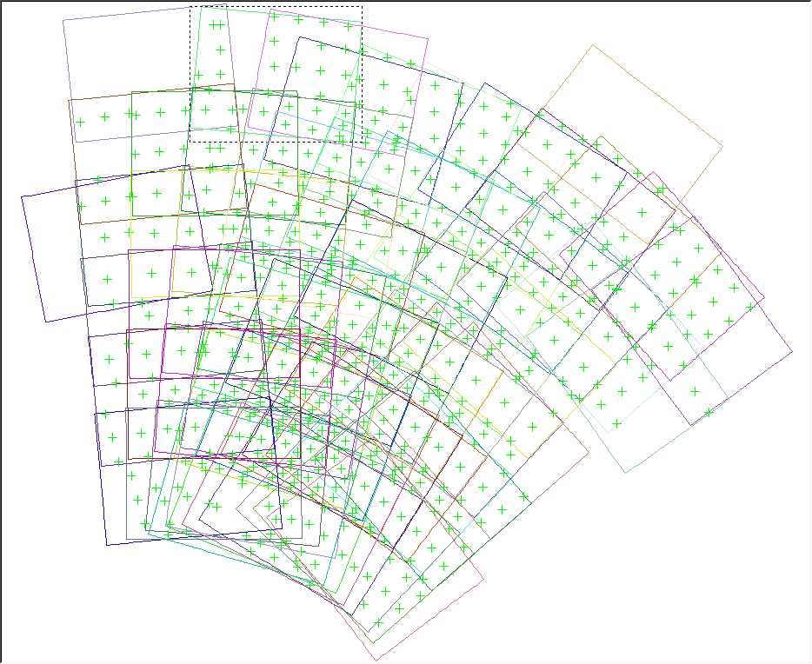812x664 pixels.
Task: Click the bottommost green cross marker
Action: pyautogui.click(x=378, y=622)
